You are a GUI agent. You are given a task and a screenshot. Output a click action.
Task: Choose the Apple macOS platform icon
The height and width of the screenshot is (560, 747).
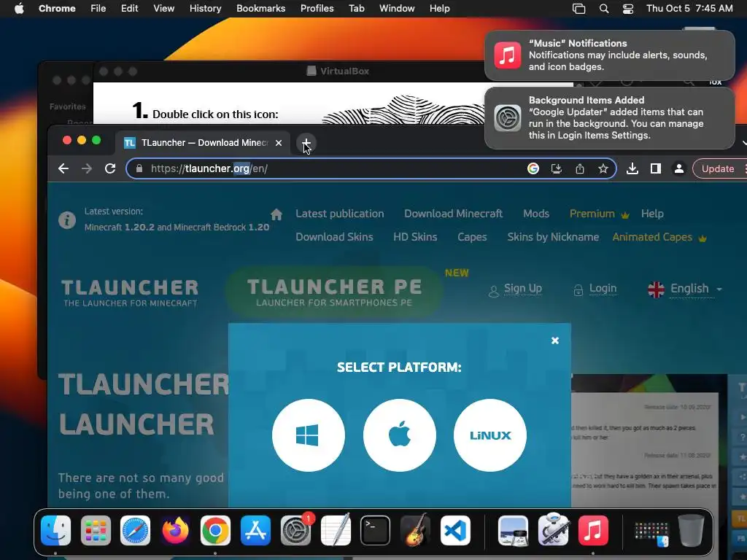399,435
